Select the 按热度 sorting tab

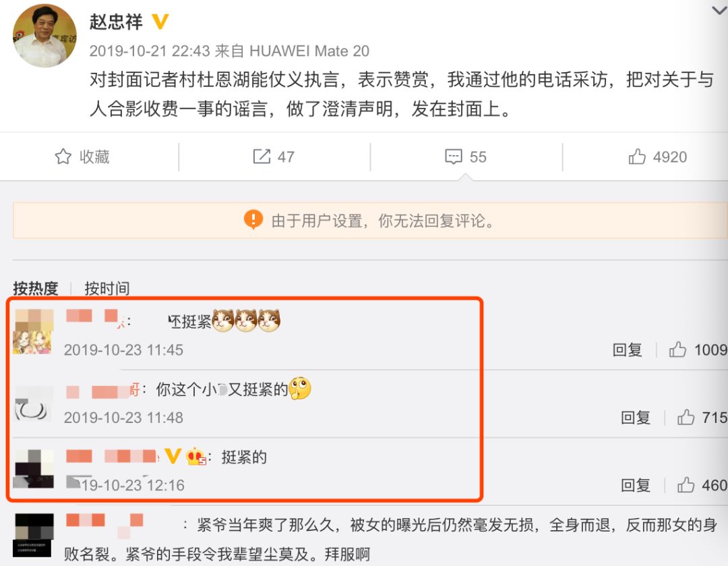tap(35, 289)
